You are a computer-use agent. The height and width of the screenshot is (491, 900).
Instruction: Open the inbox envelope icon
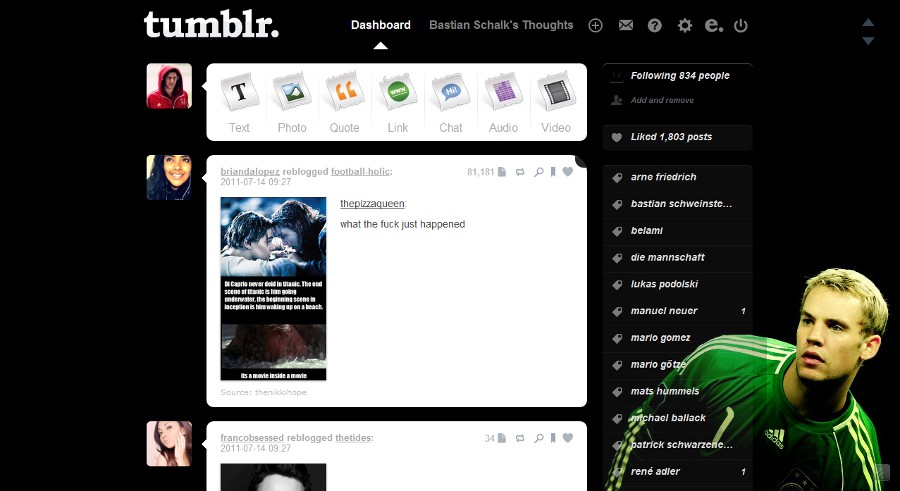(626, 25)
